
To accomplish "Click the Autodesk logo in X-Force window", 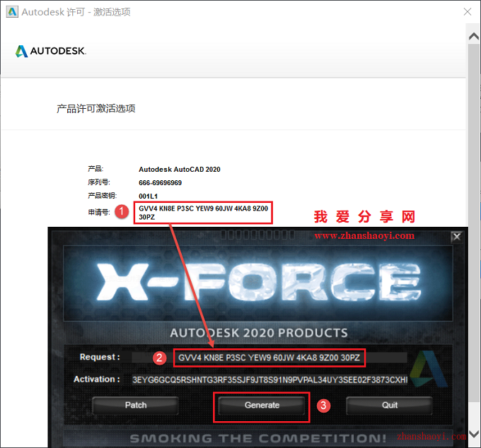I will pos(429,369).
